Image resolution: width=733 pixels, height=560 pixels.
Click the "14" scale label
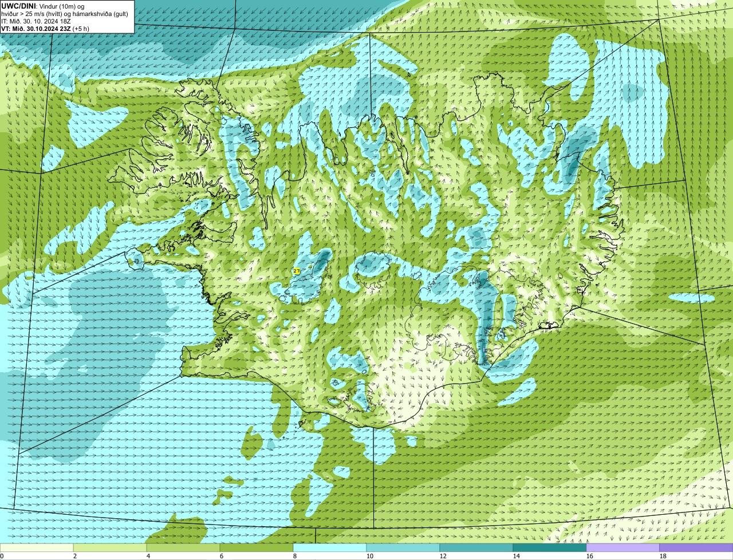coord(517,556)
